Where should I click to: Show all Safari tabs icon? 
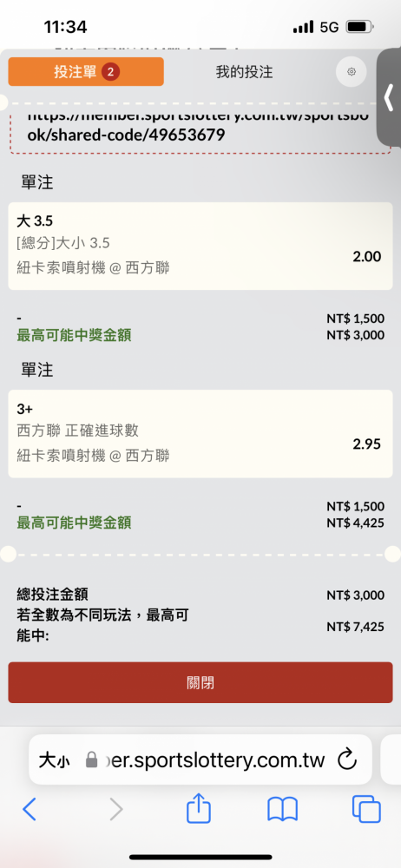tap(366, 810)
